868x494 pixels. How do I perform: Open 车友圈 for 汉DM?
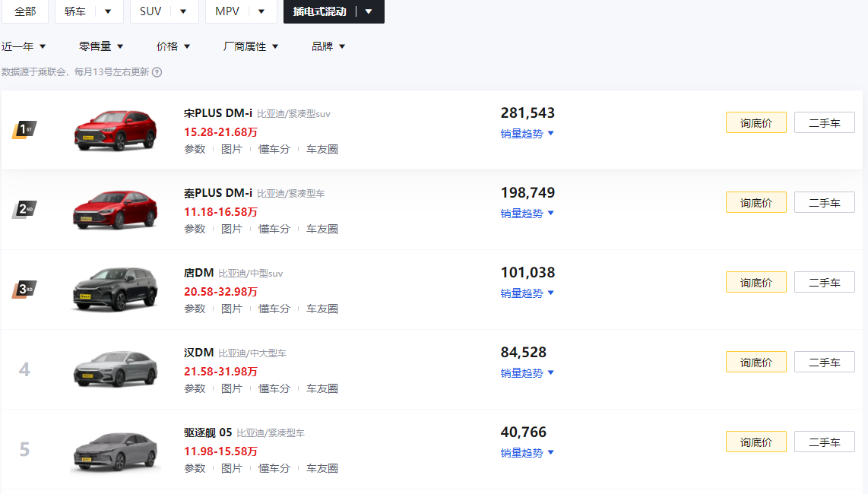click(x=322, y=388)
